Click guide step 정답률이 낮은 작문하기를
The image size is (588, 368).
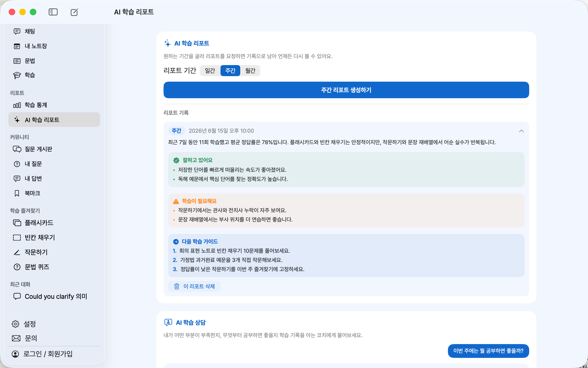click(x=242, y=269)
